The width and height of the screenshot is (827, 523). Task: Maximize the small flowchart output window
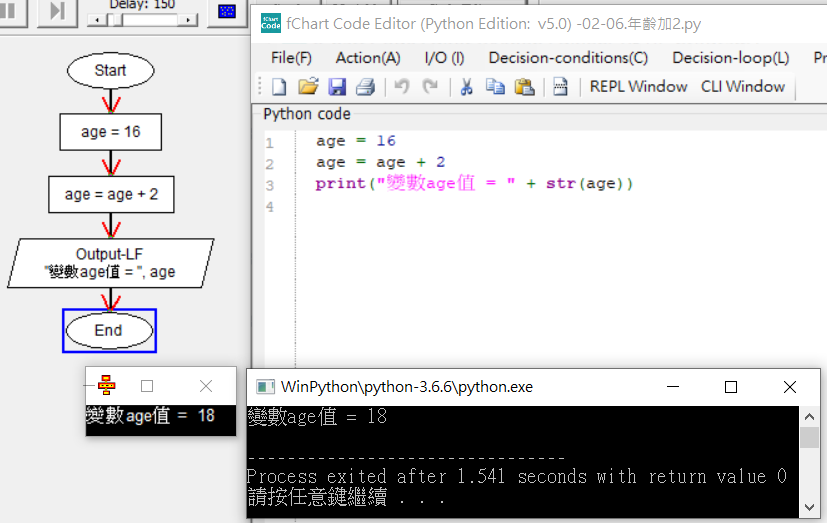(x=147, y=386)
